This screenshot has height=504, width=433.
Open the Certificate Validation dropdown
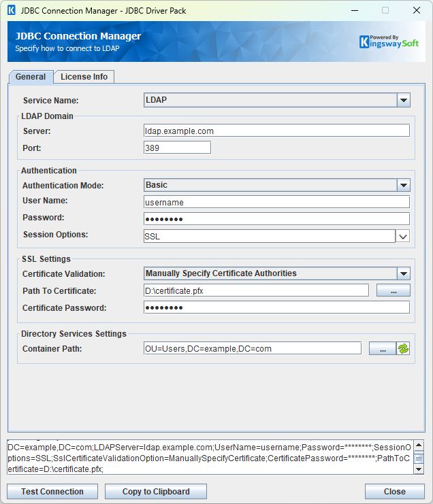pyautogui.click(x=404, y=273)
